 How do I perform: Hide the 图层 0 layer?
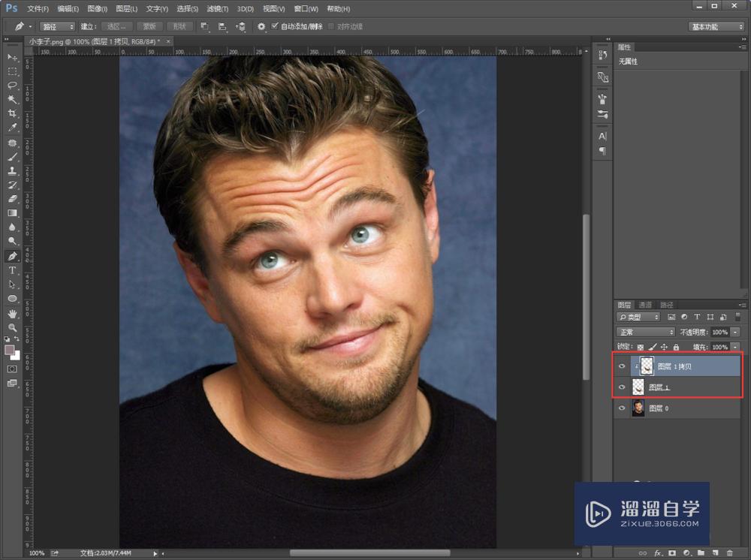coord(621,408)
